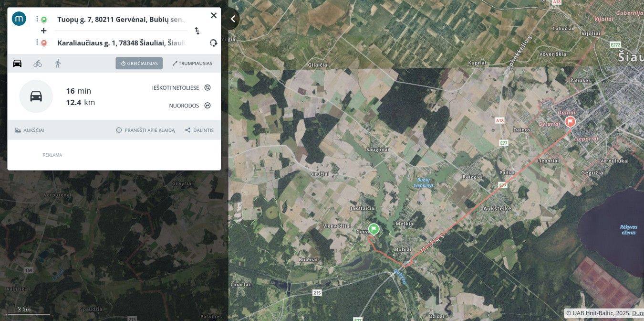Click the green start flag marker

click(x=374, y=229)
